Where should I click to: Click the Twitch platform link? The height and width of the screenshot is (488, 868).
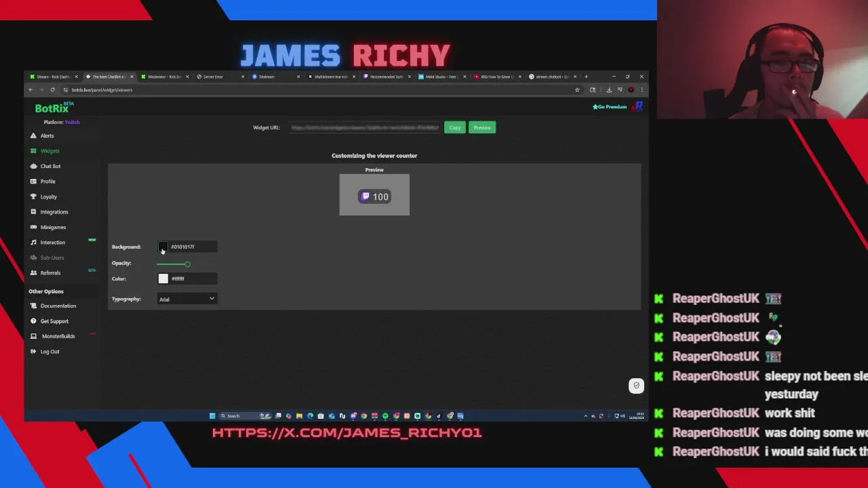click(x=73, y=122)
